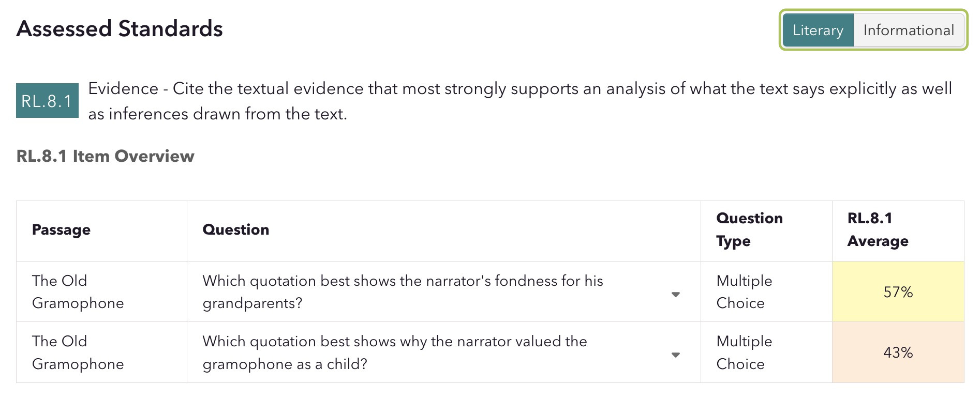The width and height of the screenshot is (980, 399).
Task: Click the Evidence standard description text
Action: coord(520,101)
